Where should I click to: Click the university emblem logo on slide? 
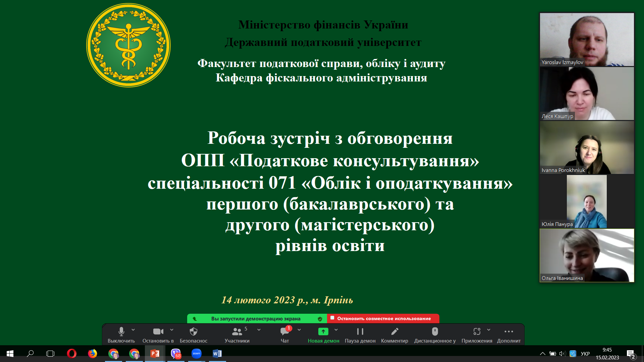tap(128, 45)
